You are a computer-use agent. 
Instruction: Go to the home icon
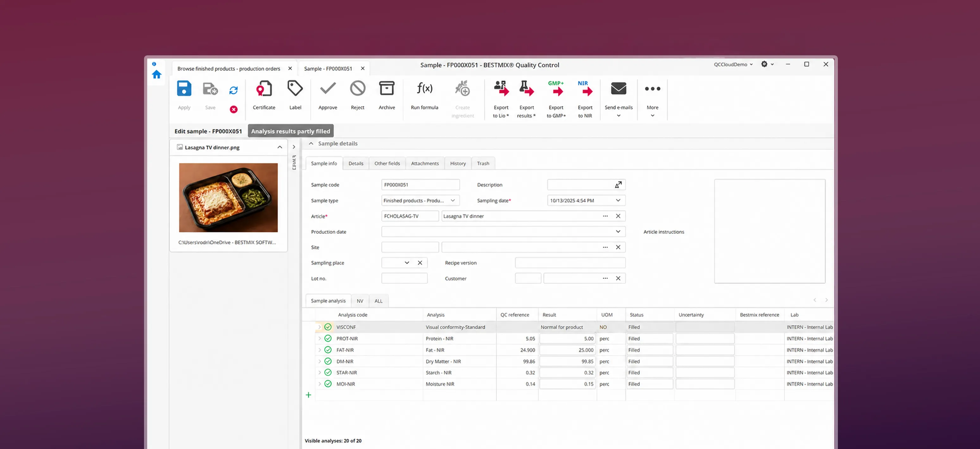(157, 75)
